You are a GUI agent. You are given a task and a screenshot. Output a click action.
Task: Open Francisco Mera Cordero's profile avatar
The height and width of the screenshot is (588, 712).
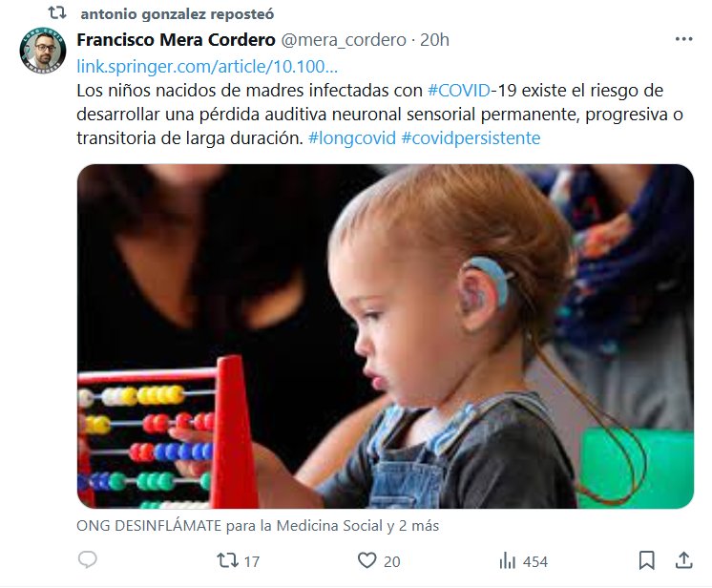(x=43, y=50)
